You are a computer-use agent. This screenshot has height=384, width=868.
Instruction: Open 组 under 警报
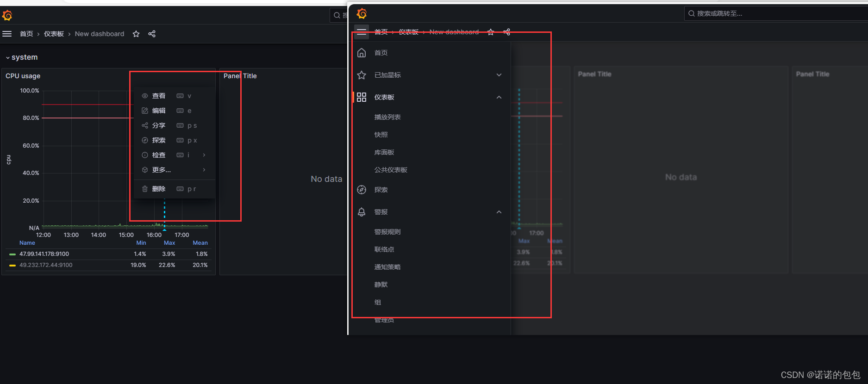[x=378, y=302]
